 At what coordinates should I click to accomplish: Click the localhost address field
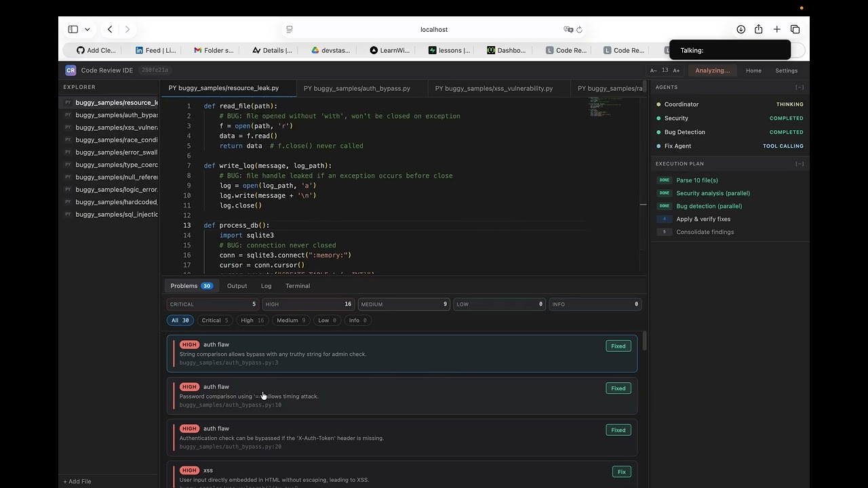tap(434, 29)
